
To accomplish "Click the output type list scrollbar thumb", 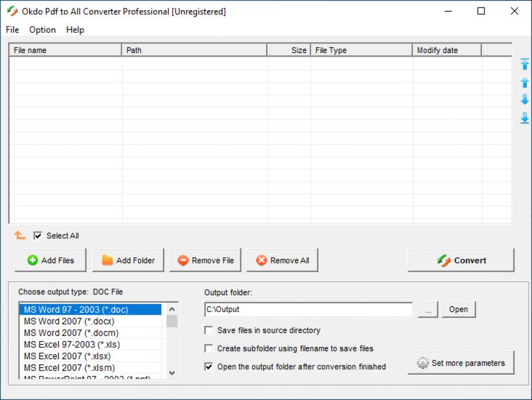I will click(x=171, y=321).
